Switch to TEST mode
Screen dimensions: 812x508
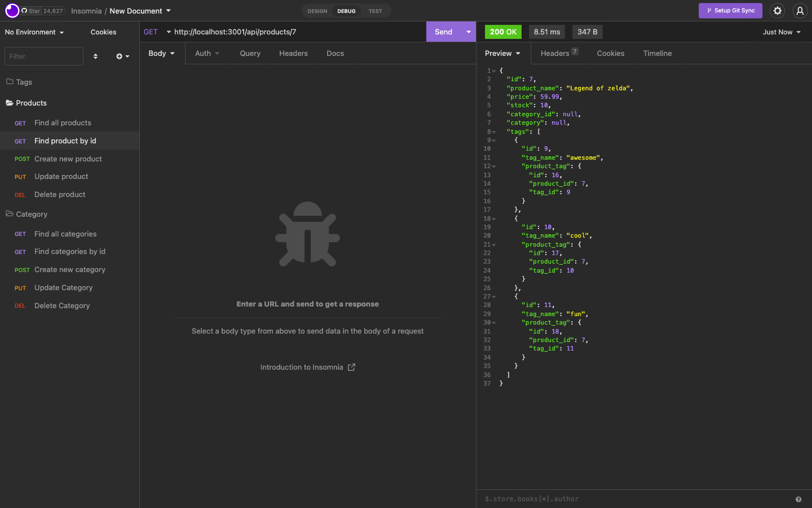tap(375, 11)
